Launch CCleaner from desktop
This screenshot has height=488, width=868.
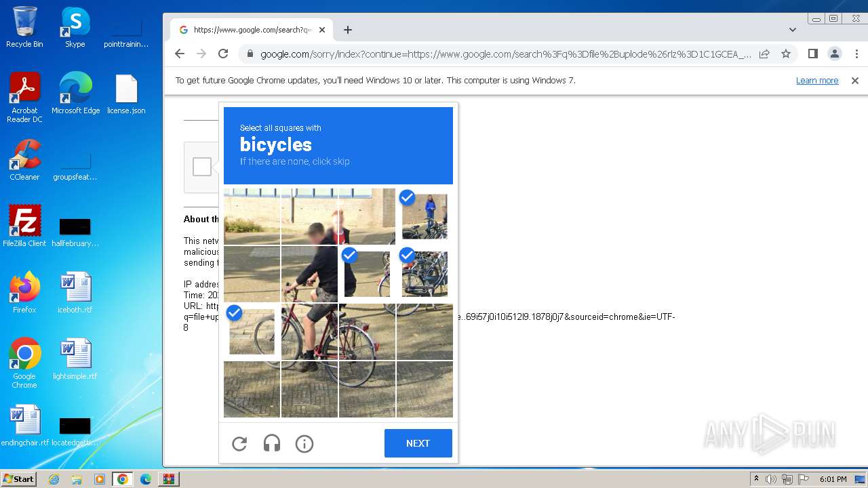pos(24,160)
